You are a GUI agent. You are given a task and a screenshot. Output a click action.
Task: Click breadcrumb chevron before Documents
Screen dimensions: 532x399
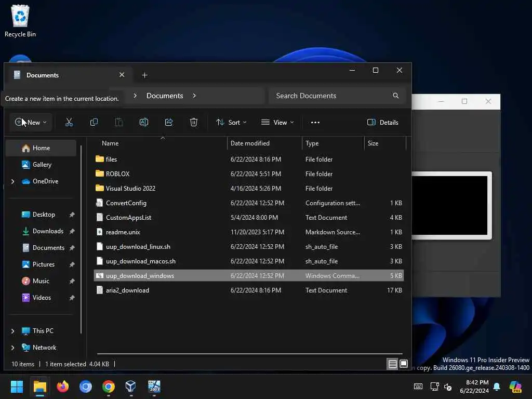pos(135,96)
